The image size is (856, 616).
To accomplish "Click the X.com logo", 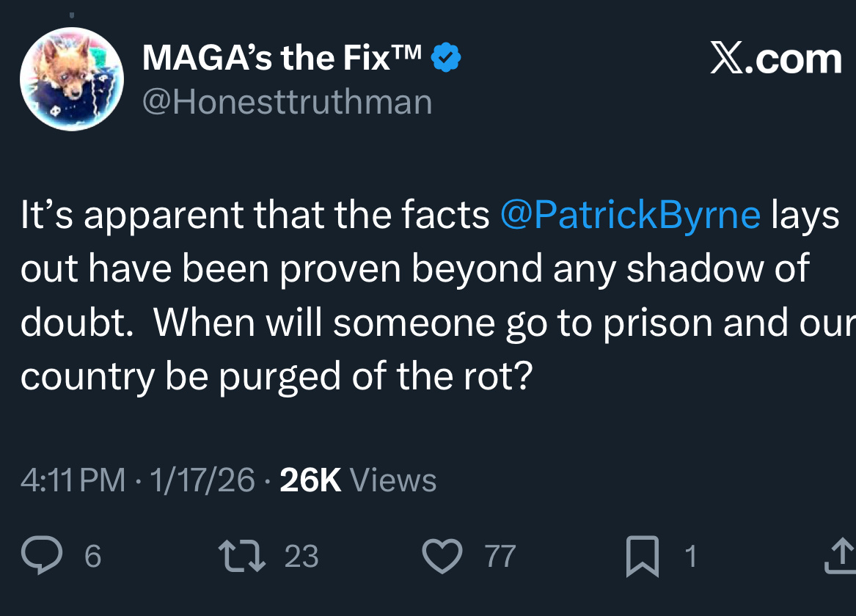I will (775, 59).
